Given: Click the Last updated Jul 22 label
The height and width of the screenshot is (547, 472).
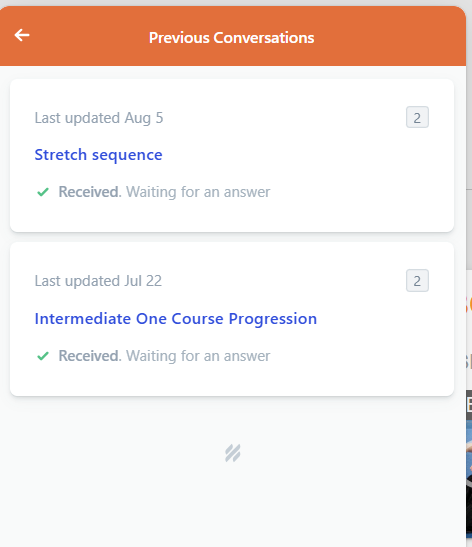Looking at the screenshot, I should [x=98, y=281].
